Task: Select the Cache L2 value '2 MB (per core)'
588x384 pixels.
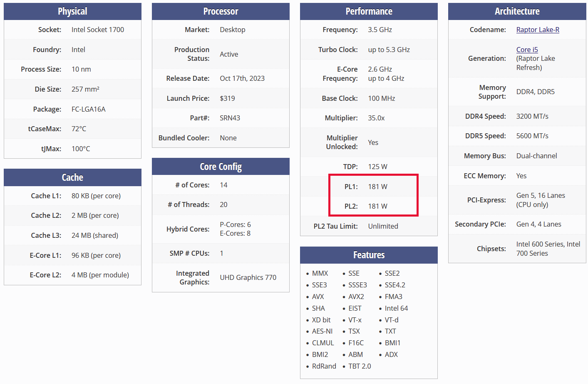Action: tap(95, 215)
